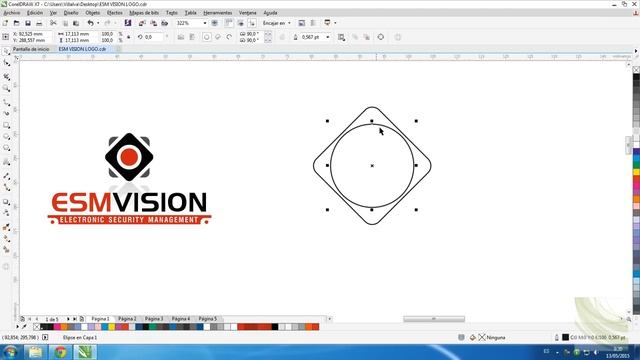
Task: Click the Print icon in the toolbar
Action: pos(39,23)
